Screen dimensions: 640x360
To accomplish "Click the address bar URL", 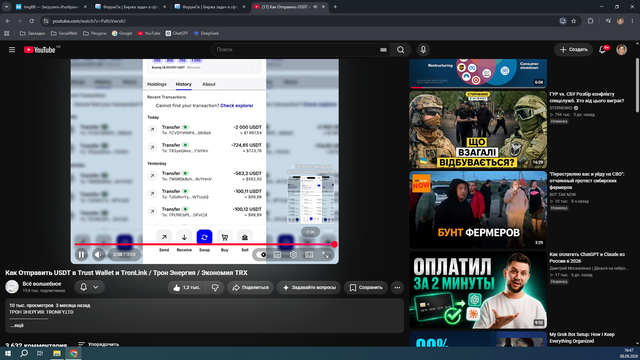I will (89, 21).
